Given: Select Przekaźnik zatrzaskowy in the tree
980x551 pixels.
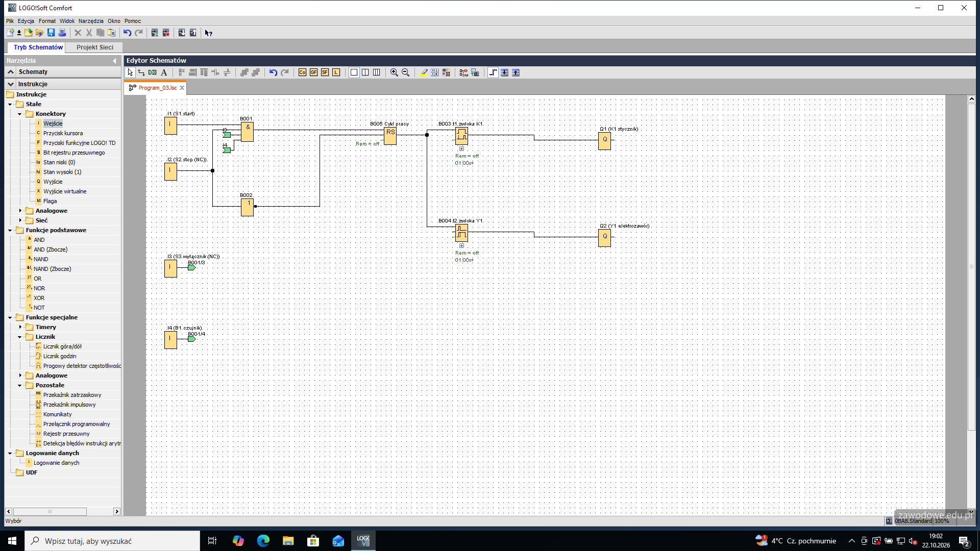Looking at the screenshot, I should (72, 395).
